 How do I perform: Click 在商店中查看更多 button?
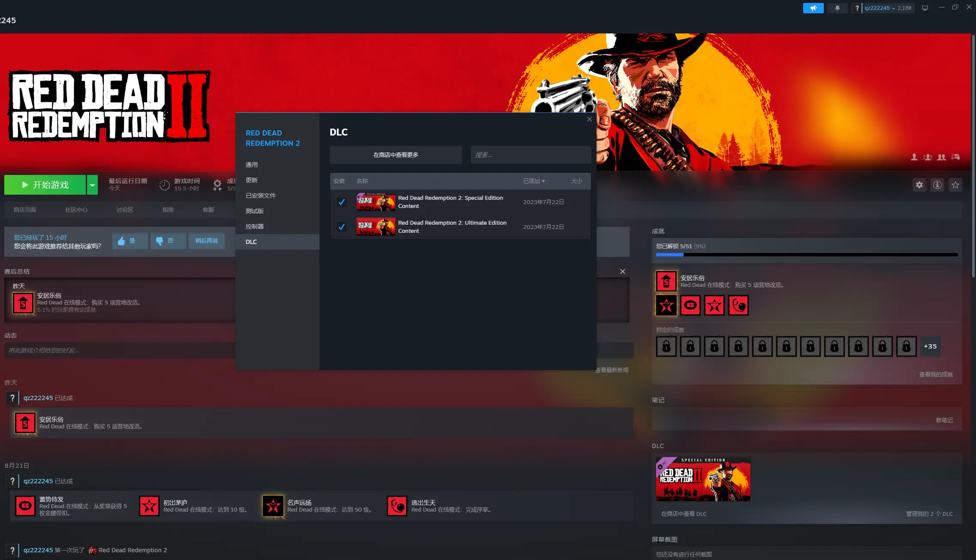(x=396, y=155)
